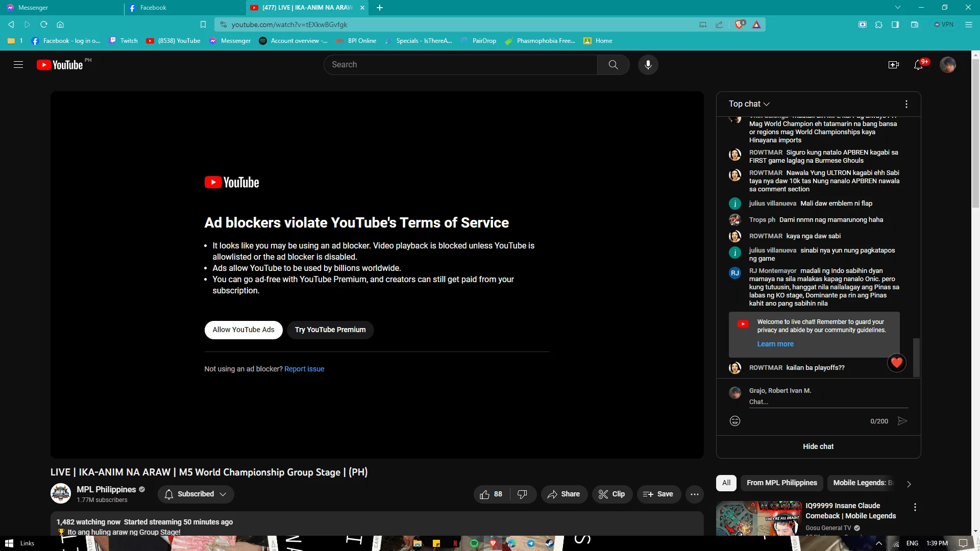The image size is (980, 551).
Task: Open Brave Rewards triangle icon
Action: tap(756, 24)
